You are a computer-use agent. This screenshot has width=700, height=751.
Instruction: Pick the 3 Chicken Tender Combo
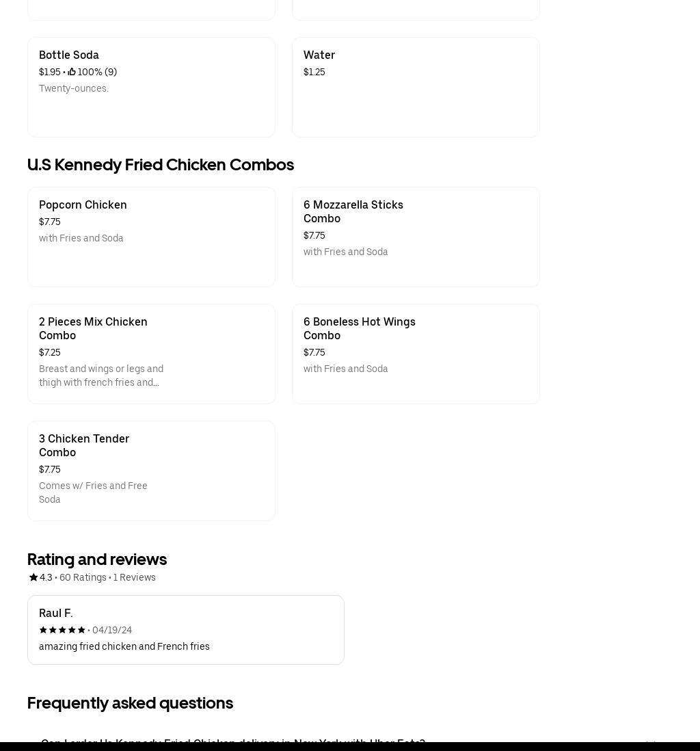[x=151, y=471]
